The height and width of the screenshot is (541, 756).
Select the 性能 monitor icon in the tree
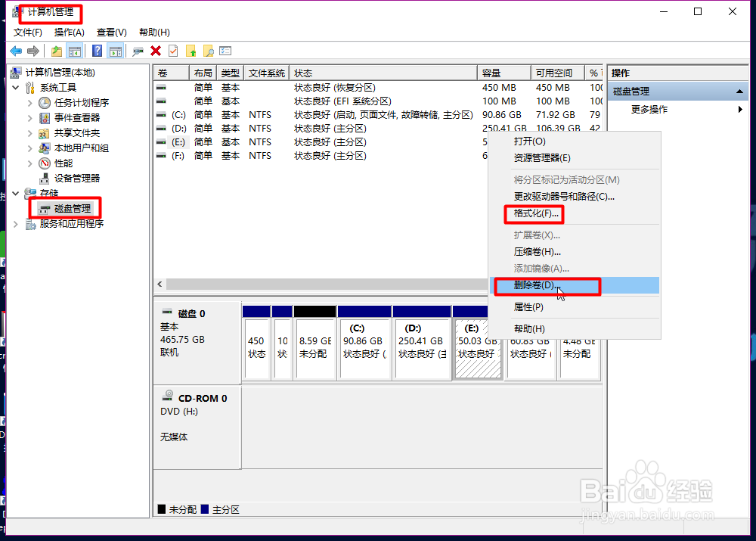(45, 163)
